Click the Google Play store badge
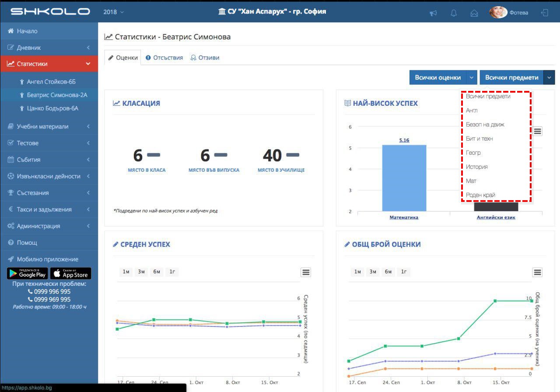This screenshot has height=392, width=560. tap(27, 274)
